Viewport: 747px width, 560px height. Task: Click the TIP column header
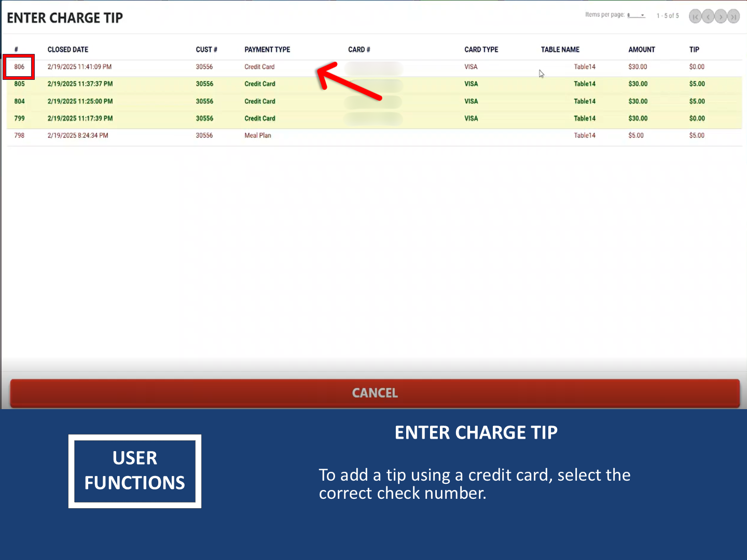694,50
